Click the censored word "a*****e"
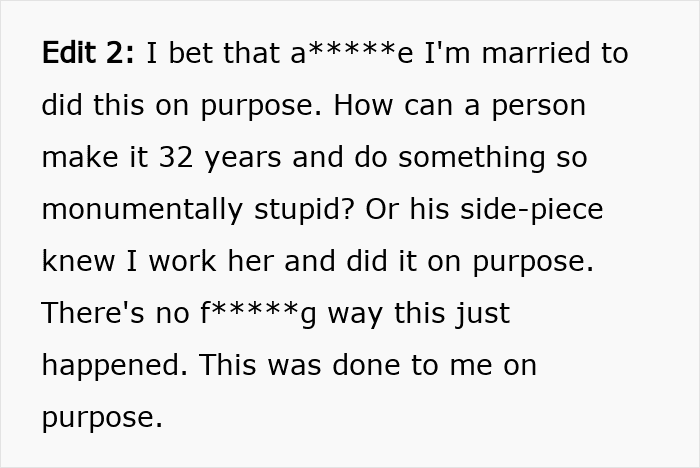Image resolution: width=700 pixels, height=468 pixels. click(351, 53)
